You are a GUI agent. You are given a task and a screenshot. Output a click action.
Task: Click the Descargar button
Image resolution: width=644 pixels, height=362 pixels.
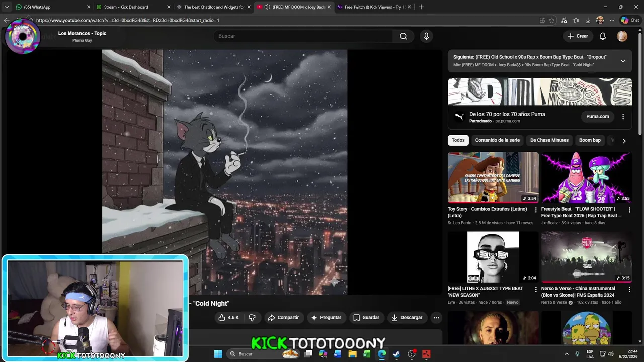[407, 318]
